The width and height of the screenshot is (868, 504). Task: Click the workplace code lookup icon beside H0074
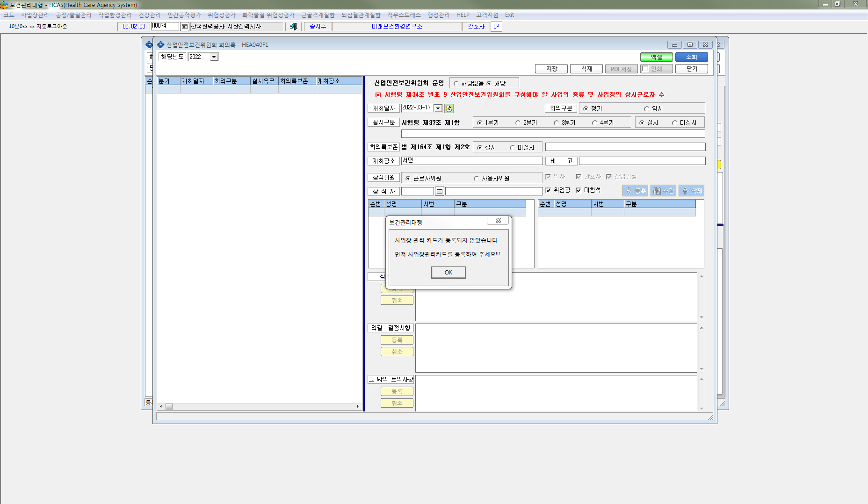(184, 27)
